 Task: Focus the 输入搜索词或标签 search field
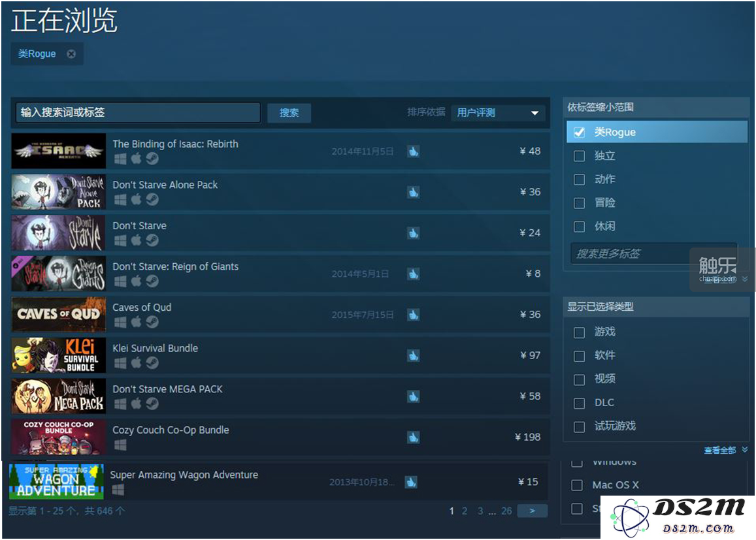[x=138, y=113]
